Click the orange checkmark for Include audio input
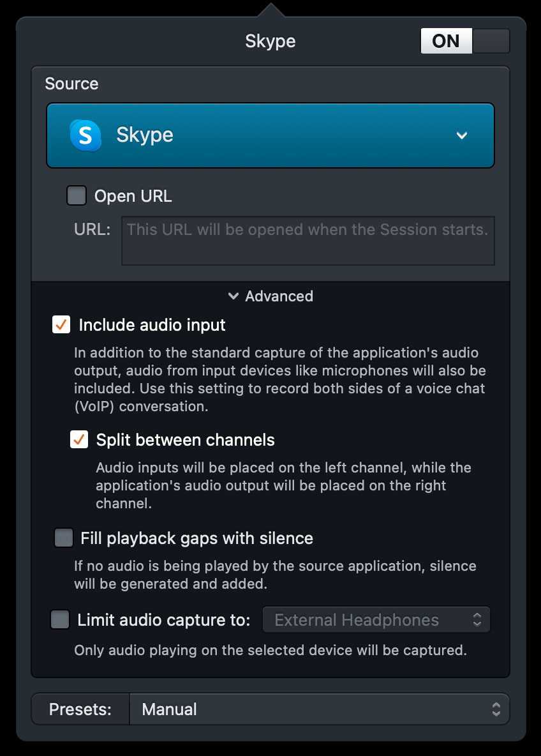The height and width of the screenshot is (756, 541). pyautogui.click(x=61, y=325)
